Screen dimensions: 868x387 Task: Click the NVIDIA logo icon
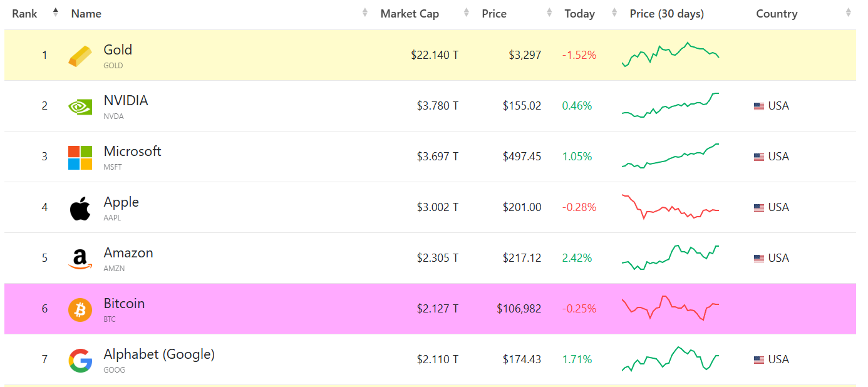[x=79, y=105]
